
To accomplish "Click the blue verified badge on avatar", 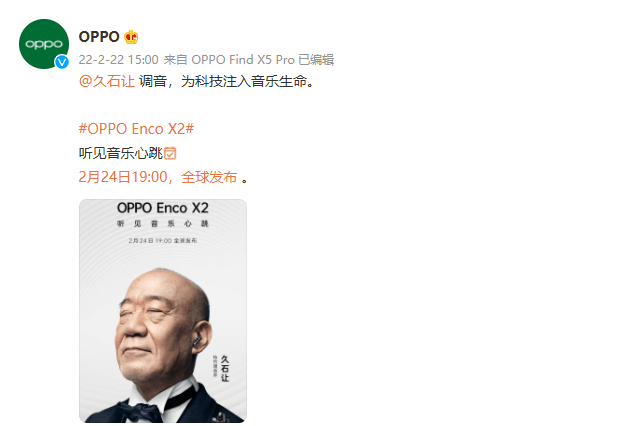I will tap(62, 62).
